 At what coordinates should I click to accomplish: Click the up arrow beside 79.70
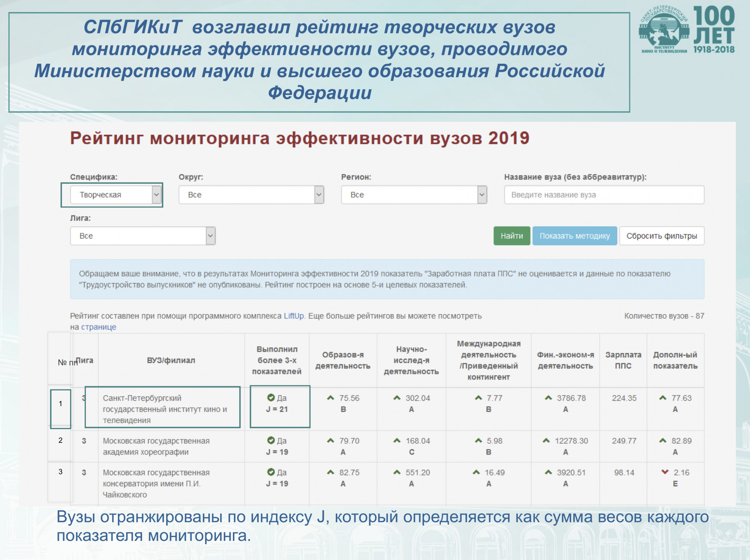click(331, 440)
